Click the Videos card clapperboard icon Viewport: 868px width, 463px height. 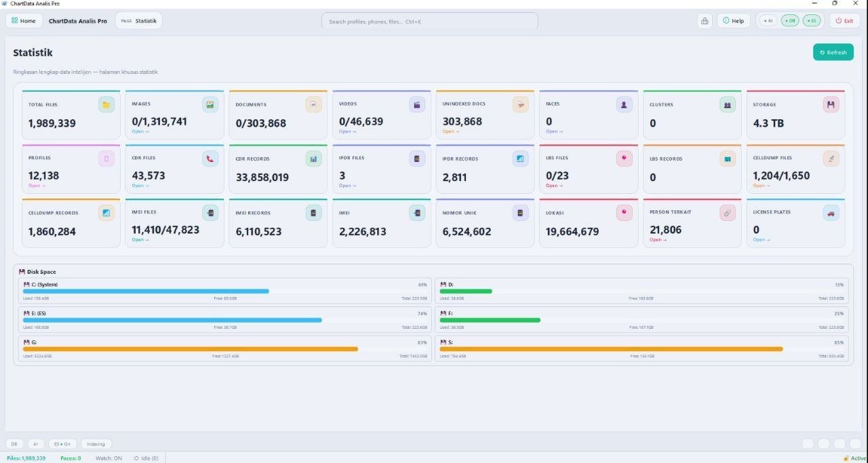(x=417, y=104)
